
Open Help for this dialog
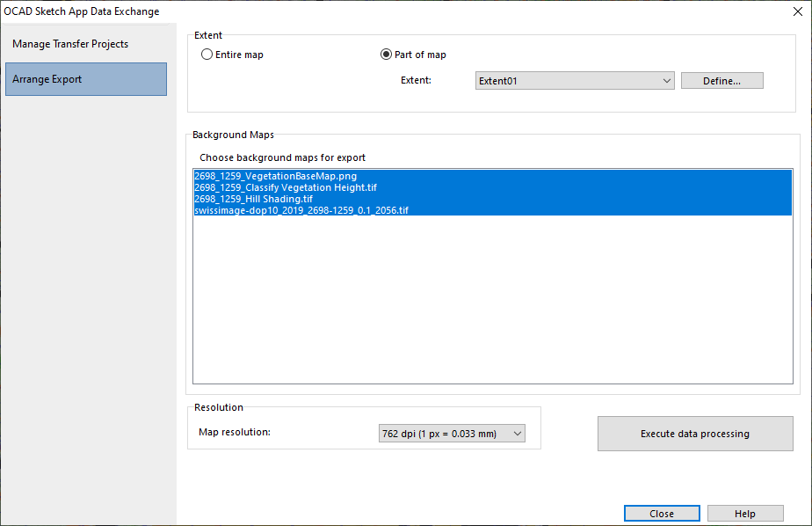745,514
